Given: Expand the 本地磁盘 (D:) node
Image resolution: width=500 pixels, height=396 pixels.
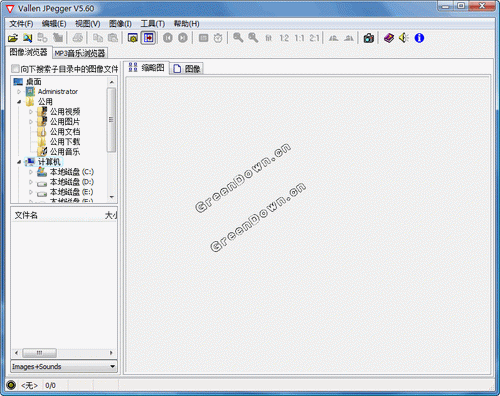Looking at the screenshot, I should coord(31,182).
